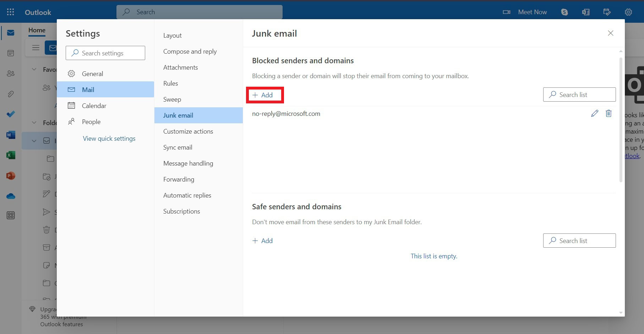
Task: Click Search list field for blocked senders
Action: click(x=579, y=95)
